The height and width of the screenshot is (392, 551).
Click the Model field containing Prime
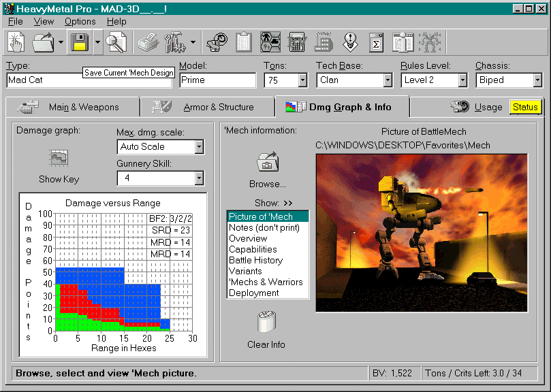click(217, 80)
